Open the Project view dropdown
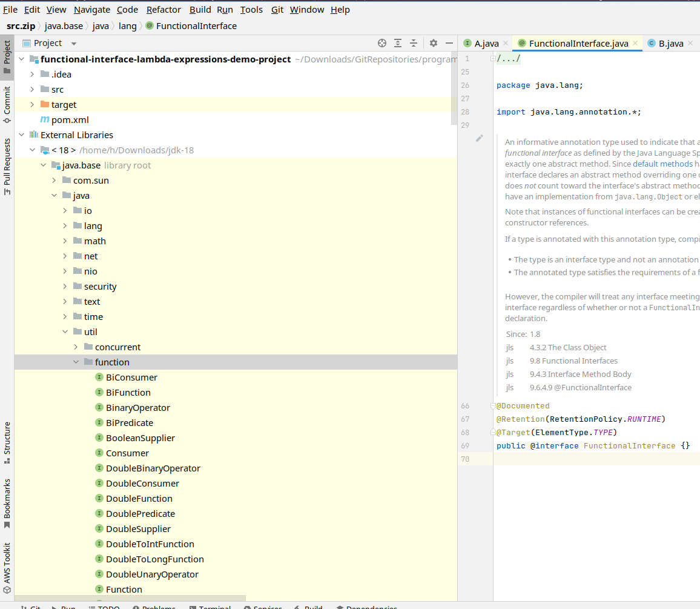The width and height of the screenshot is (700, 609). coord(74,44)
